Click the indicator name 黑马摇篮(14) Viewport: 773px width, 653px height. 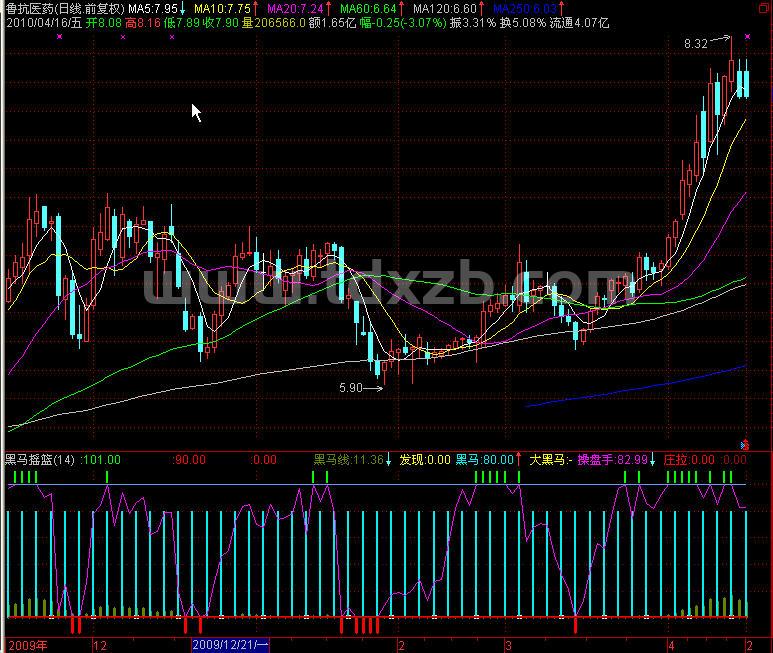click(39, 460)
